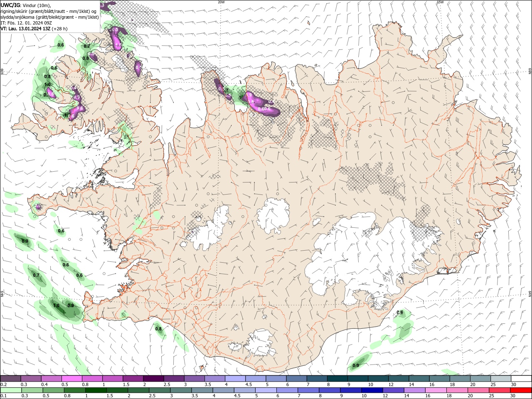Click the 'slydda/snjókoma' legend description line
This screenshot has width=532, height=399.
click(x=49, y=17)
